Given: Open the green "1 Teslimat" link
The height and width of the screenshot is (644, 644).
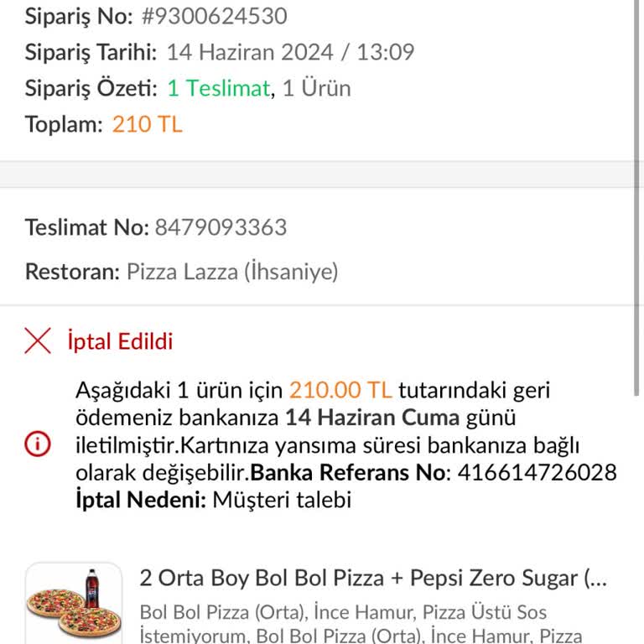Looking at the screenshot, I should 218,88.
